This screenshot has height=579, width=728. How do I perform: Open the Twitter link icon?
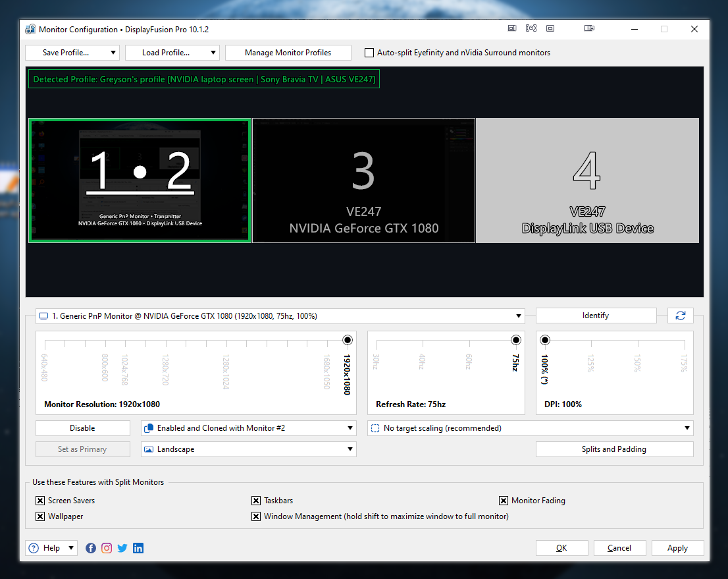click(122, 548)
